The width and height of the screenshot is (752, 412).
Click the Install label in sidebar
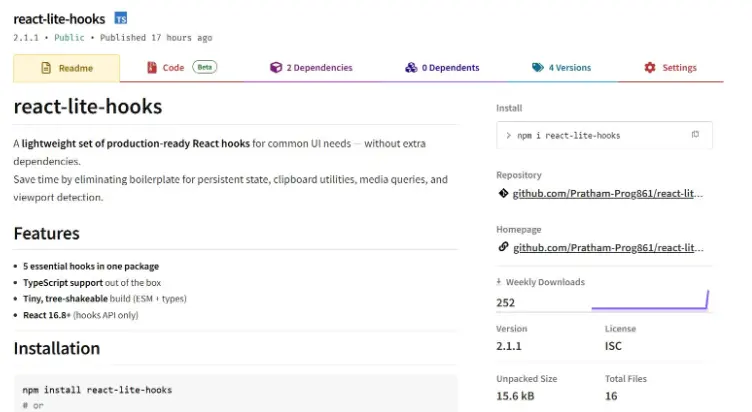(509, 108)
